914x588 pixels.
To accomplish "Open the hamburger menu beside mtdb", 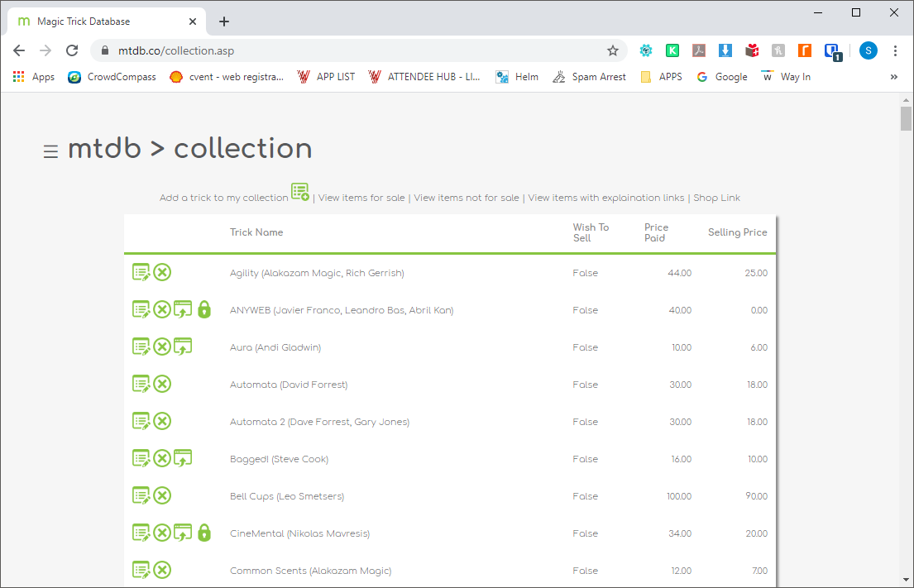I will click(50, 151).
